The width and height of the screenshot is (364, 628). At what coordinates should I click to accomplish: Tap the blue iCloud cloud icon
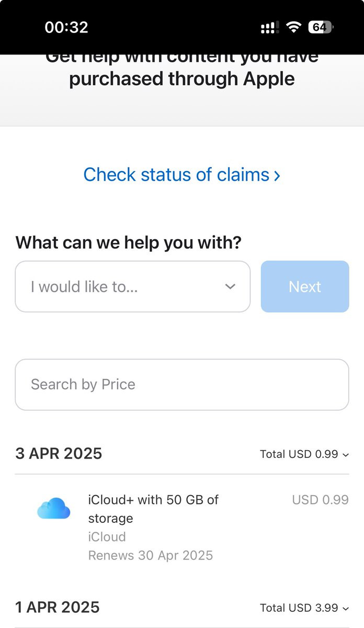click(x=53, y=508)
